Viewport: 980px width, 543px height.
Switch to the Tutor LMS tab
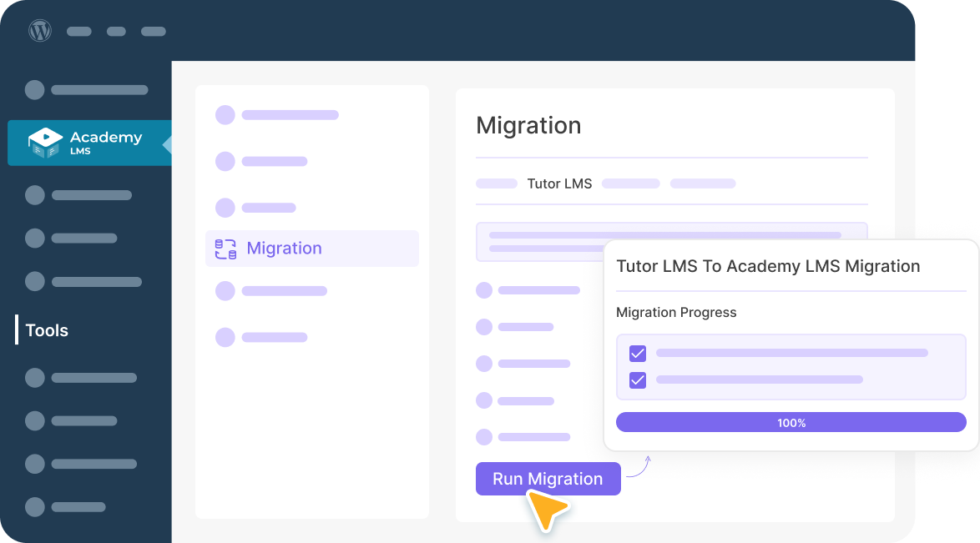(x=559, y=184)
